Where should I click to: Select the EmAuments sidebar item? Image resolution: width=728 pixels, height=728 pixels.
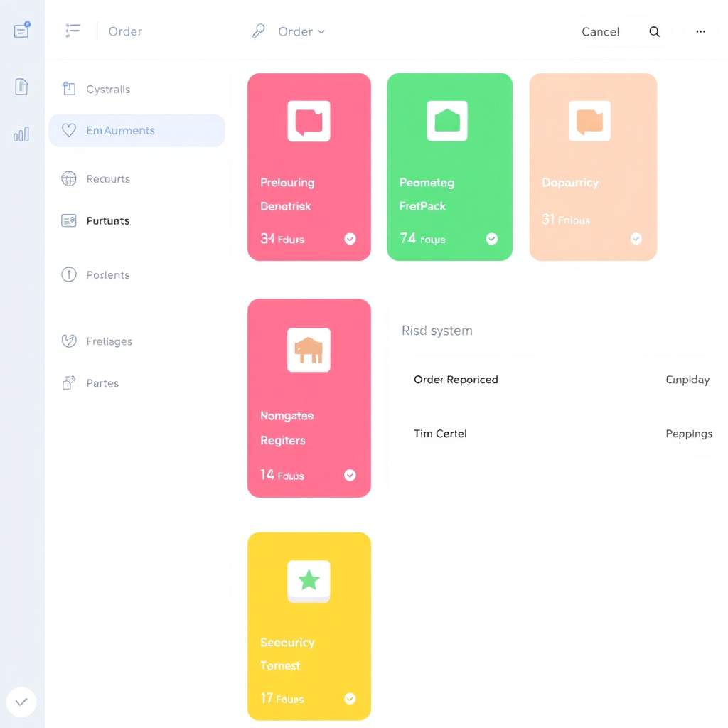(136, 131)
